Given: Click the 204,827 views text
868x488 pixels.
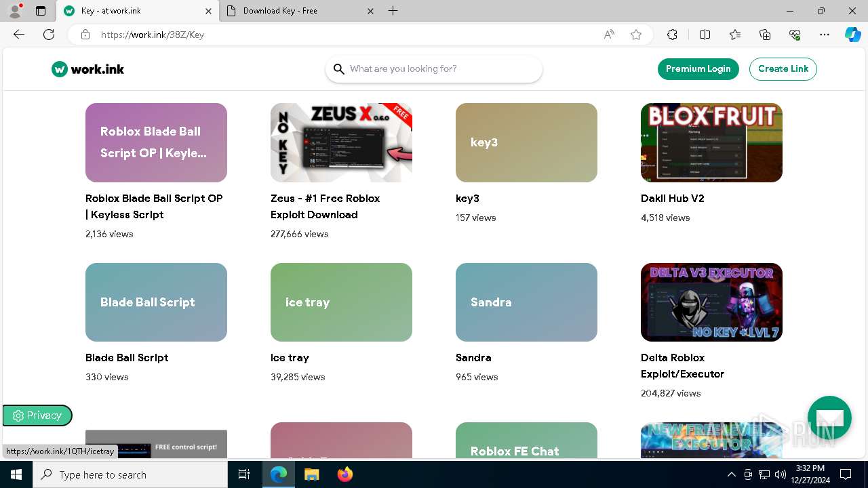Looking at the screenshot, I should coord(671,393).
